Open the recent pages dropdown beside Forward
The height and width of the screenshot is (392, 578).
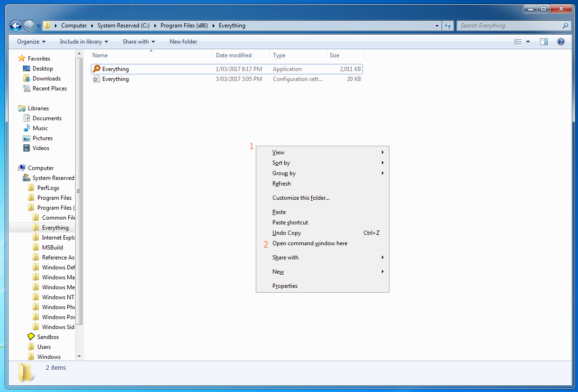pyautogui.click(x=38, y=26)
